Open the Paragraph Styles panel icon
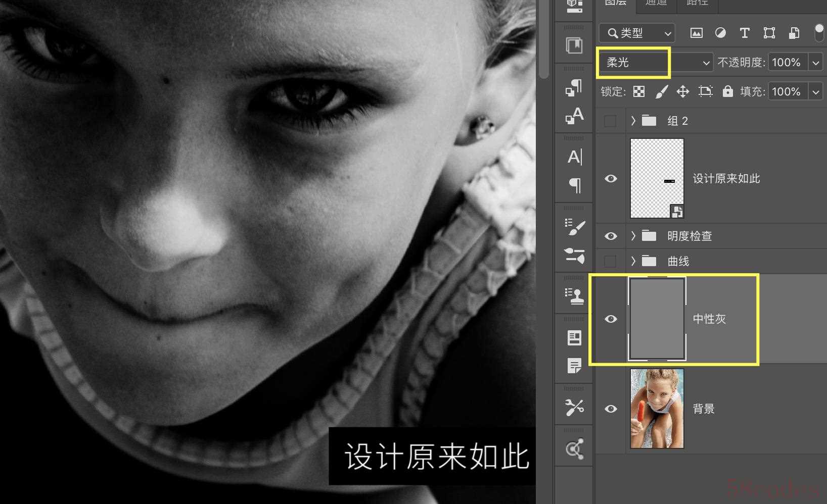 coord(574,88)
